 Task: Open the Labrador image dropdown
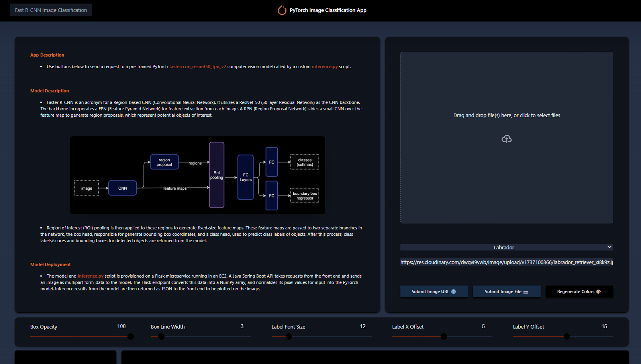tap(506, 247)
